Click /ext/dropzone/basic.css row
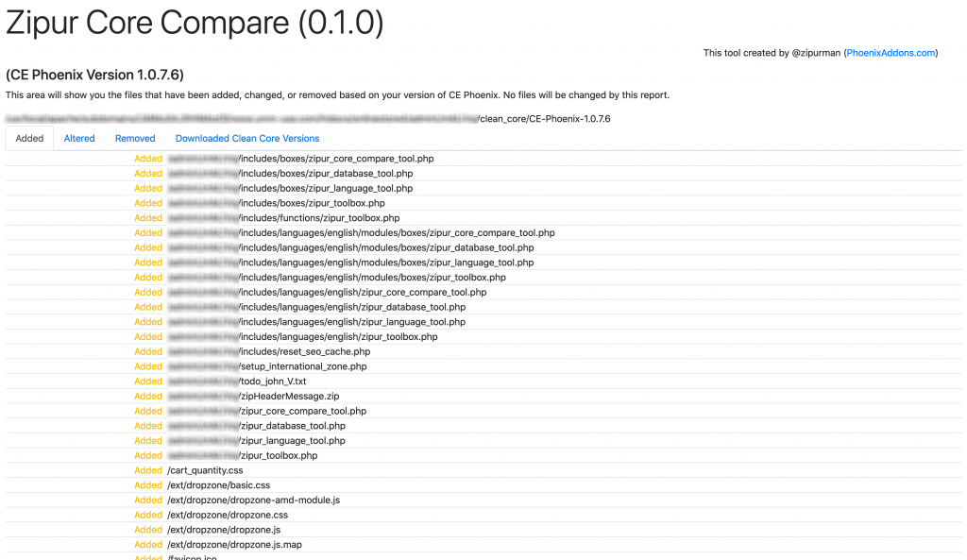The width and height of the screenshot is (967, 560). tap(483, 484)
